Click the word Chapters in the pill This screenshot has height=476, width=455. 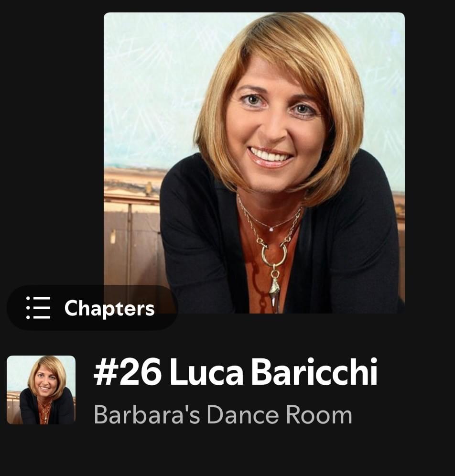pyautogui.click(x=109, y=308)
